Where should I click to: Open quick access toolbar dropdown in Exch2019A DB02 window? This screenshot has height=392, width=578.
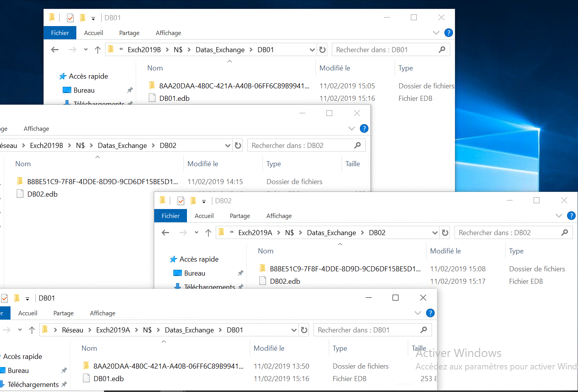pos(204,201)
